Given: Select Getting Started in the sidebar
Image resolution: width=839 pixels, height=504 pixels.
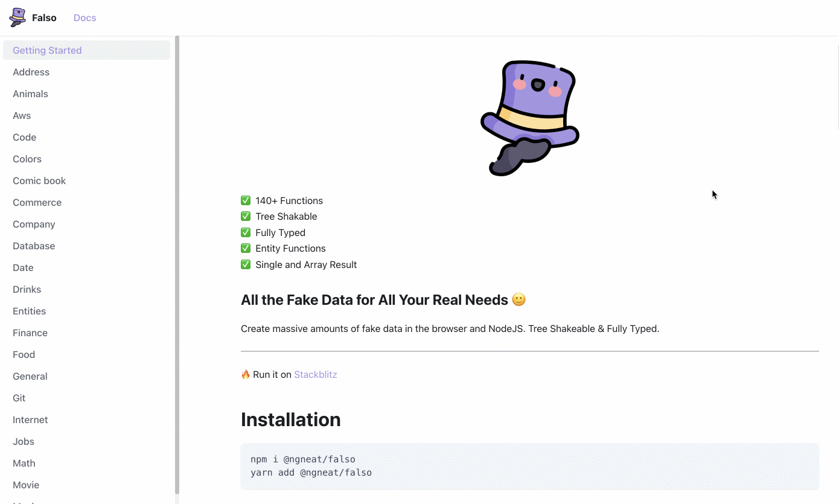Looking at the screenshot, I should (x=86, y=50).
